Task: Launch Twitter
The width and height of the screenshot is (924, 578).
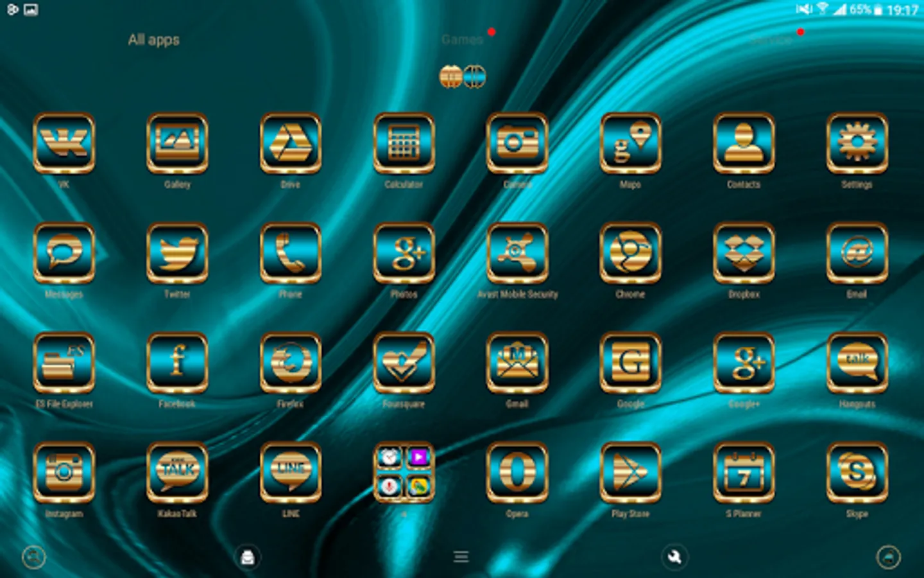Action: pyautogui.click(x=177, y=253)
